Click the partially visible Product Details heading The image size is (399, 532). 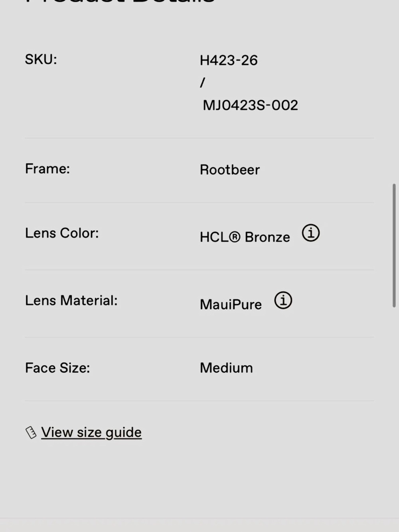[x=120, y=2]
